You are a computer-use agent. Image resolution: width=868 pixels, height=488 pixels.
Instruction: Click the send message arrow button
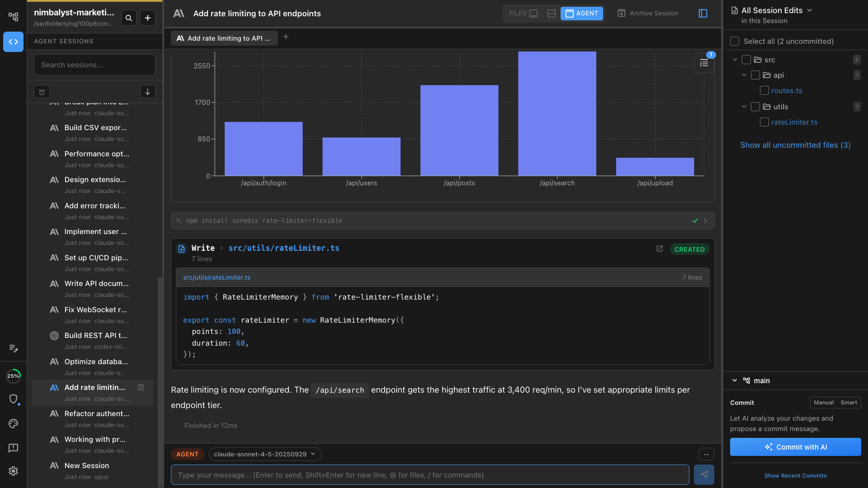click(704, 474)
